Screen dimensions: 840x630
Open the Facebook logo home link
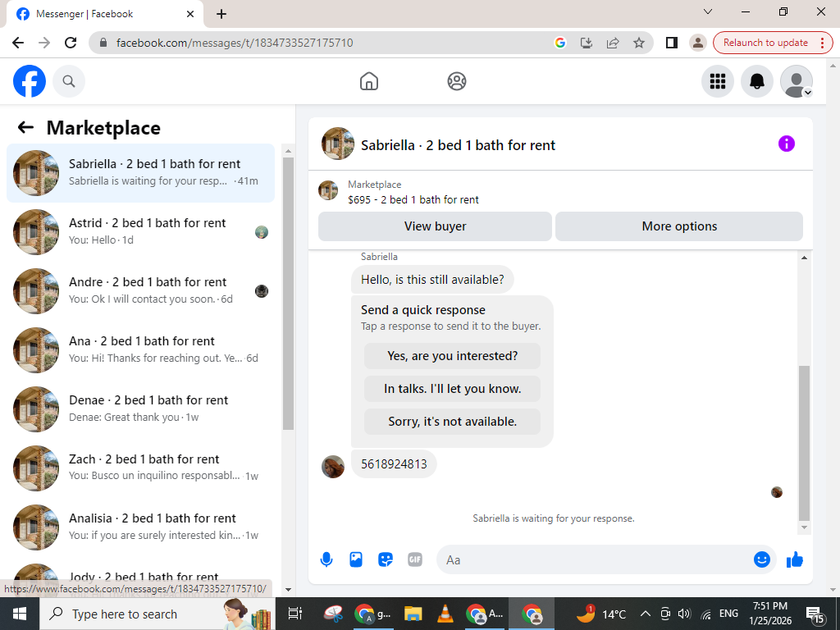coord(30,81)
